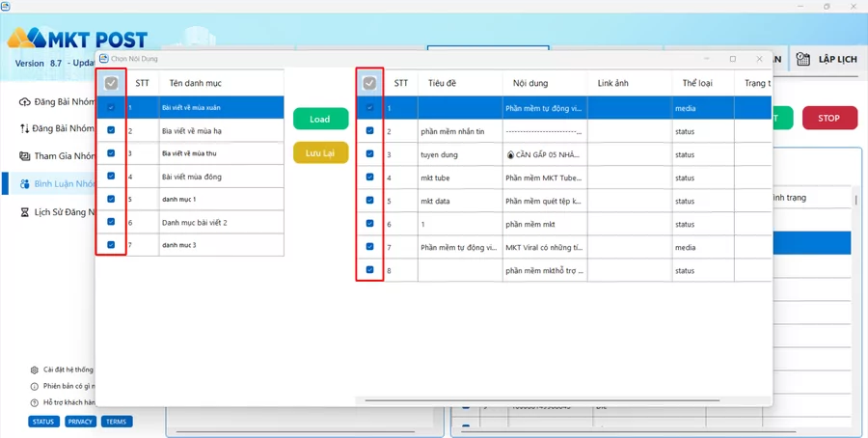The image size is (868, 438).
Task: Close the Chọn Nội Dung dialog
Action: click(760, 59)
